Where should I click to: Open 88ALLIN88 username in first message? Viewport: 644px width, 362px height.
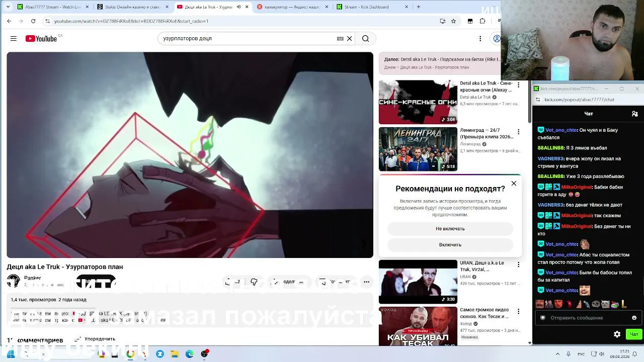click(x=551, y=148)
